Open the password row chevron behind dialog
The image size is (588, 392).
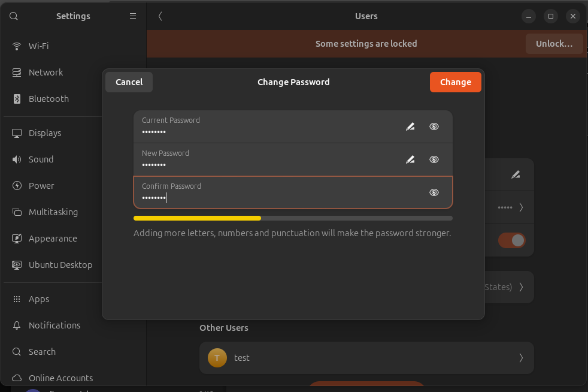pos(521,207)
